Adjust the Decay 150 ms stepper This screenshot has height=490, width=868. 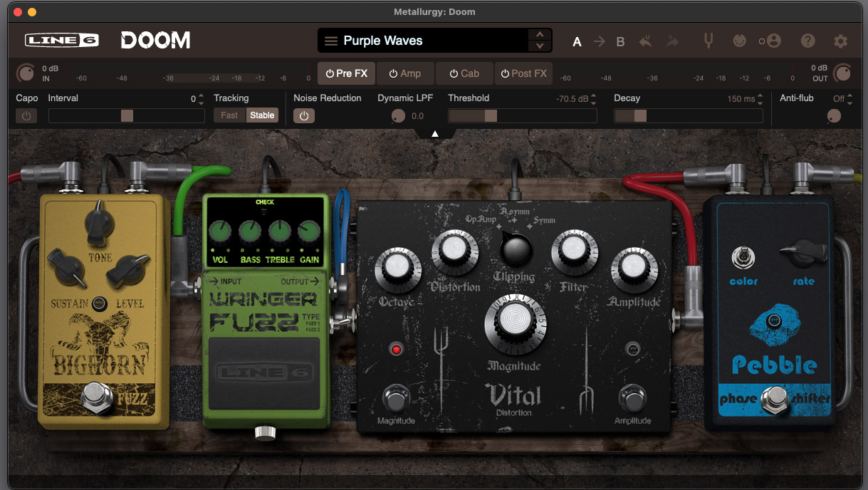point(760,99)
